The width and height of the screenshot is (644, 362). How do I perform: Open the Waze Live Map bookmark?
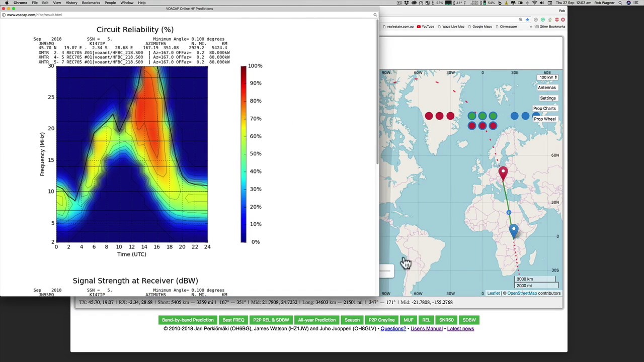[x=451, y=27]
